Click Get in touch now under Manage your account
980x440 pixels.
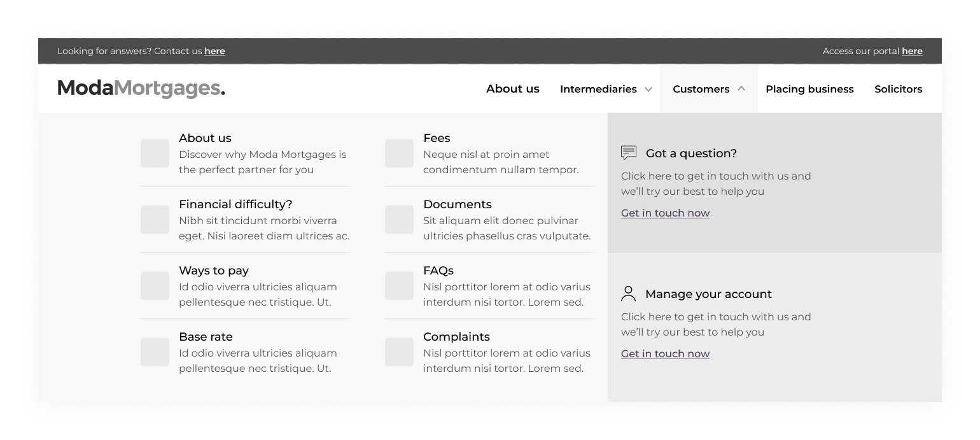click(x=665, y=354)
